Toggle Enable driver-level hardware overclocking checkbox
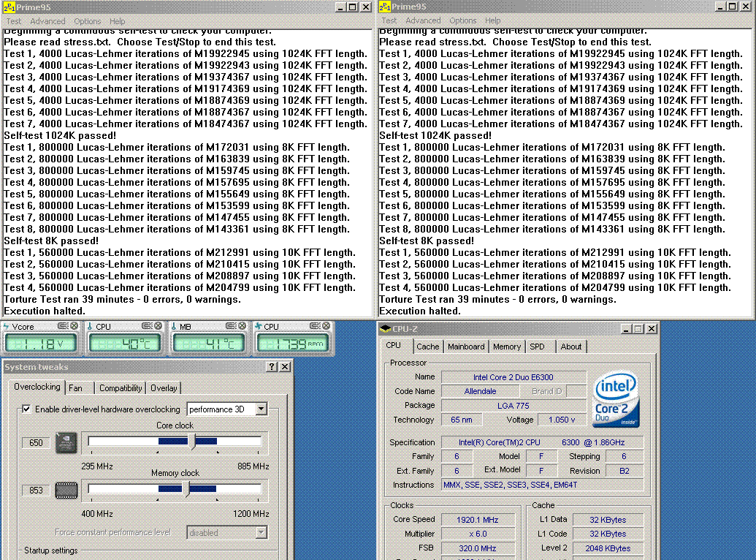Viewport: 756px width, 560px height. click(x=26, y=409)
